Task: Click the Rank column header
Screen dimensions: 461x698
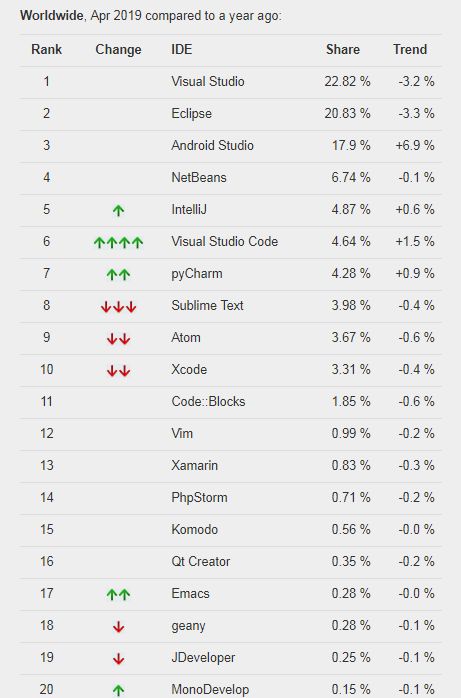Action: click(x=47, y=49)
